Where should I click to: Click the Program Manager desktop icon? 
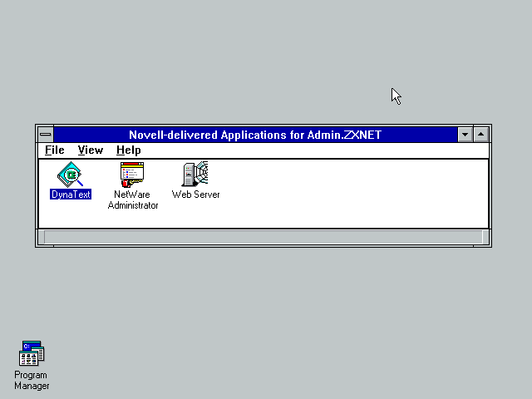(32, 353)
